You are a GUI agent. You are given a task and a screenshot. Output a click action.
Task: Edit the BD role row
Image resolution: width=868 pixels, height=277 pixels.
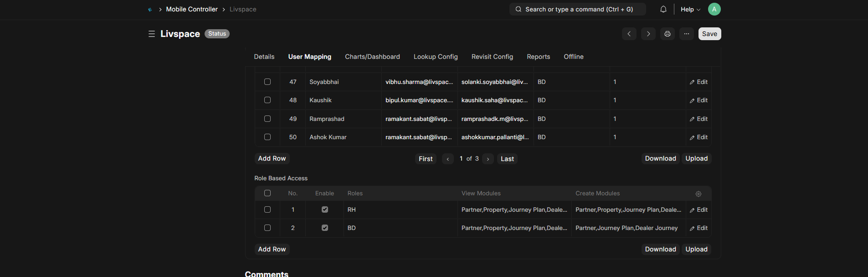click(699, 228)
